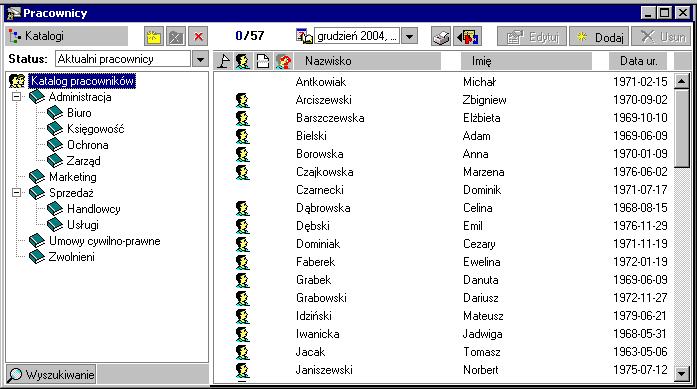Select the Handlowcy catalog
The image size is (697, 389).
tap(93, 209)
